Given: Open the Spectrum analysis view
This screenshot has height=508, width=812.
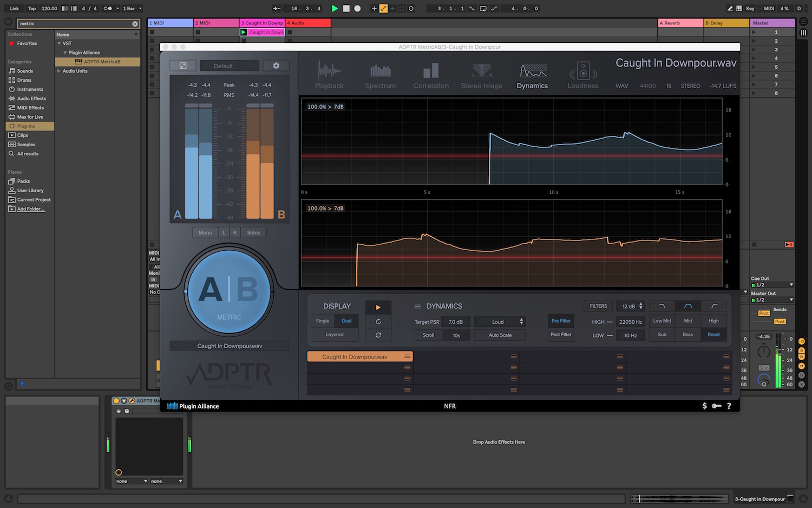Looking at the screenshot, I should 380,76.
